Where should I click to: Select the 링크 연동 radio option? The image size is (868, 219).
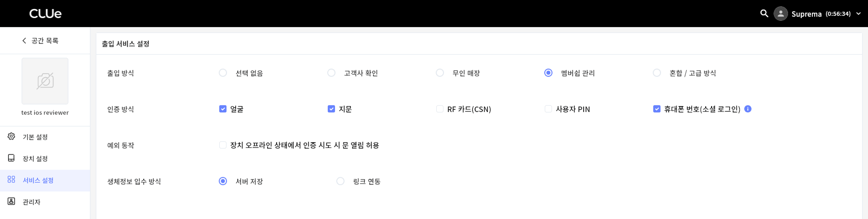[340, 181]
